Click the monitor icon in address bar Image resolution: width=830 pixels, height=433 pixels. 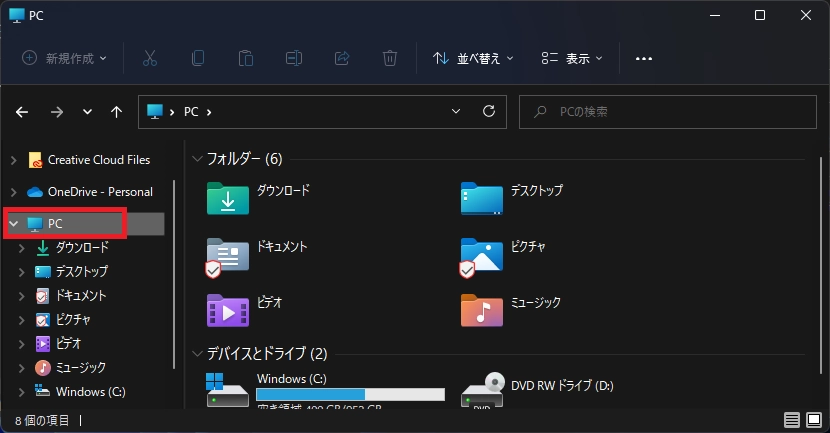155,112
